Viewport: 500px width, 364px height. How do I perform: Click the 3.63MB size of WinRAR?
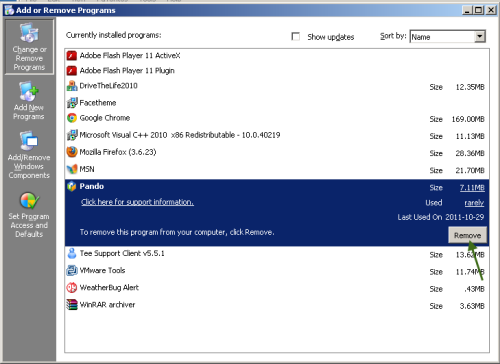click(x=472, y=306)
